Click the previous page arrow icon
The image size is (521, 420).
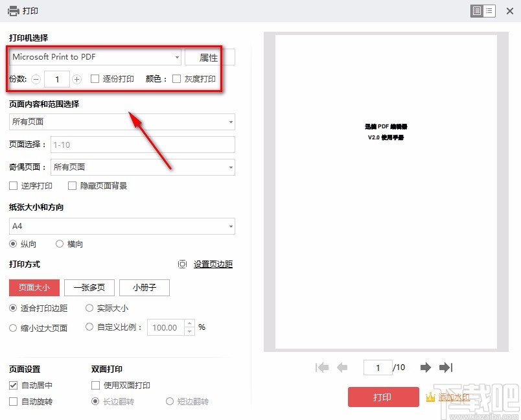[x=343, y=367]
